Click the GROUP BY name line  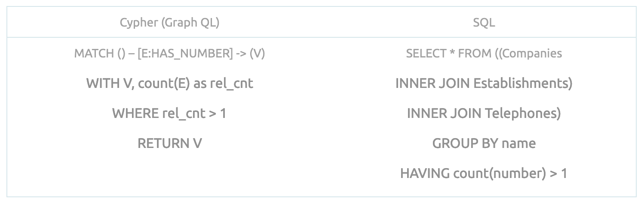pos(484,143)
